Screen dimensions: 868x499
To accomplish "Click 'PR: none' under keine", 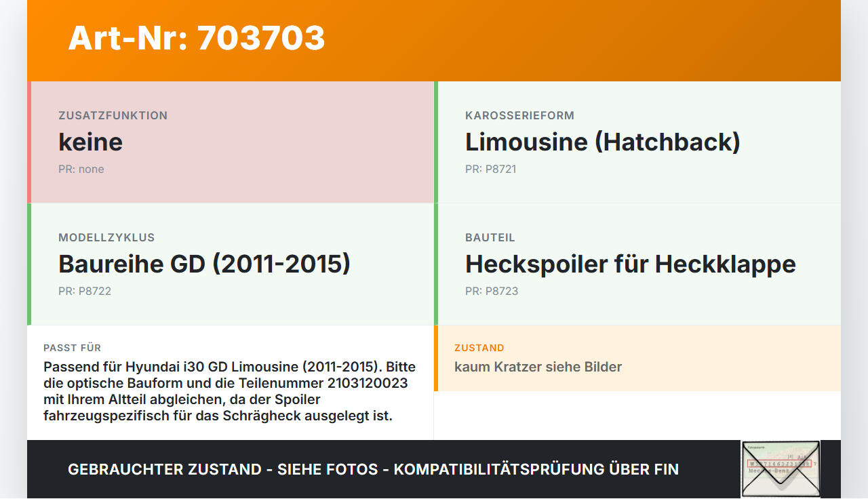I will pyautogui.click(x=81, y=169).
